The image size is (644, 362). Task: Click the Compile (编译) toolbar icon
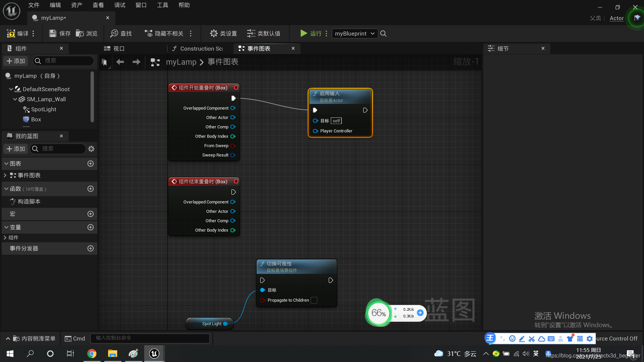point(11,34)
